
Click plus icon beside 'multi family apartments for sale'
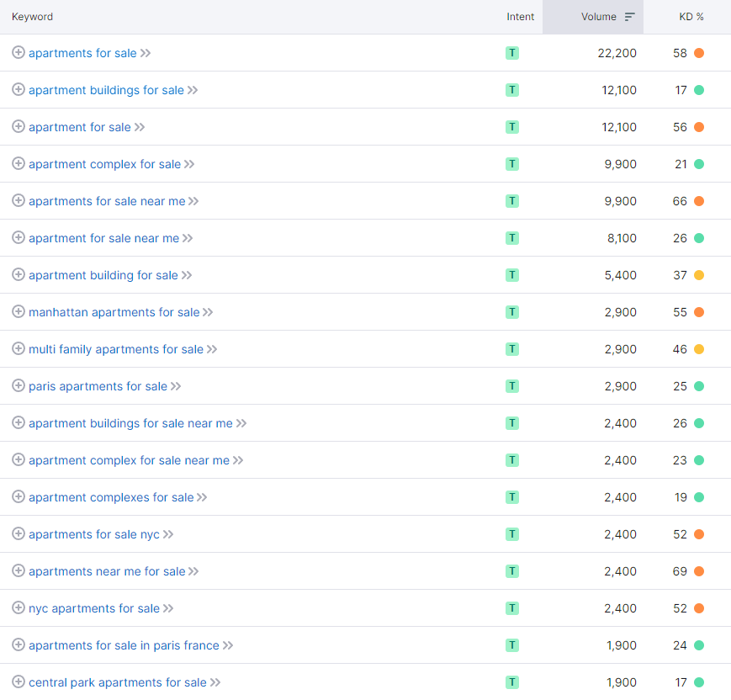pyautogui.click(x=19, y=348)
